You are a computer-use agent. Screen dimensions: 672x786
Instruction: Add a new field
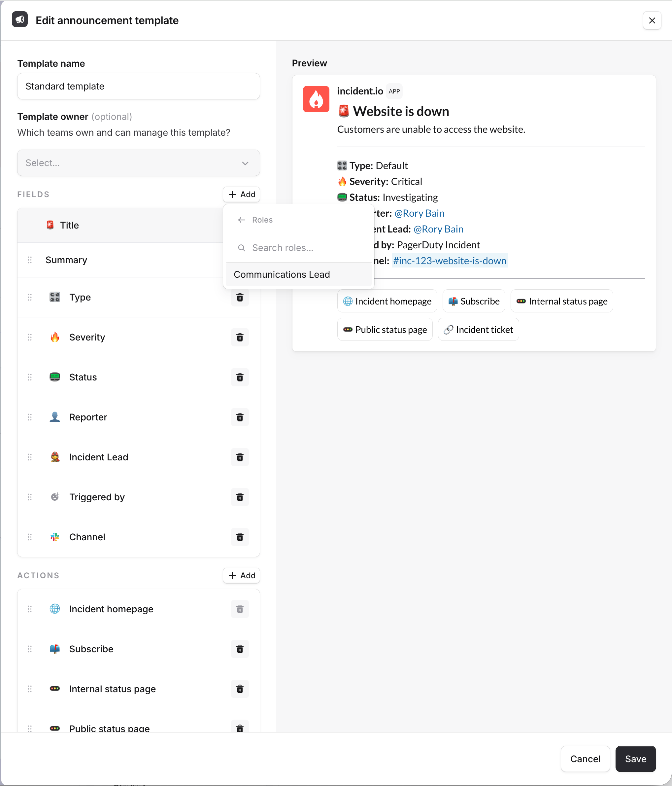(241, 195)
